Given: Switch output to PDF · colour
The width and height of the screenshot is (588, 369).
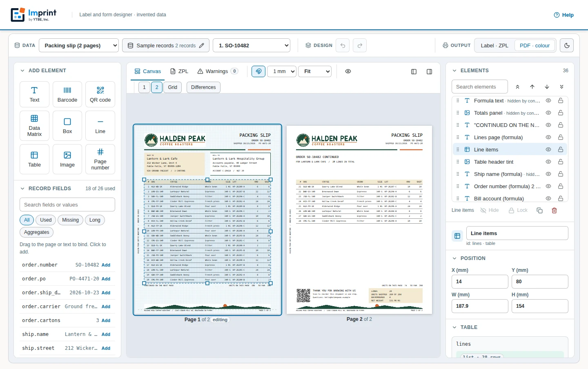Looking at the screenshot, I should [535, 45].
